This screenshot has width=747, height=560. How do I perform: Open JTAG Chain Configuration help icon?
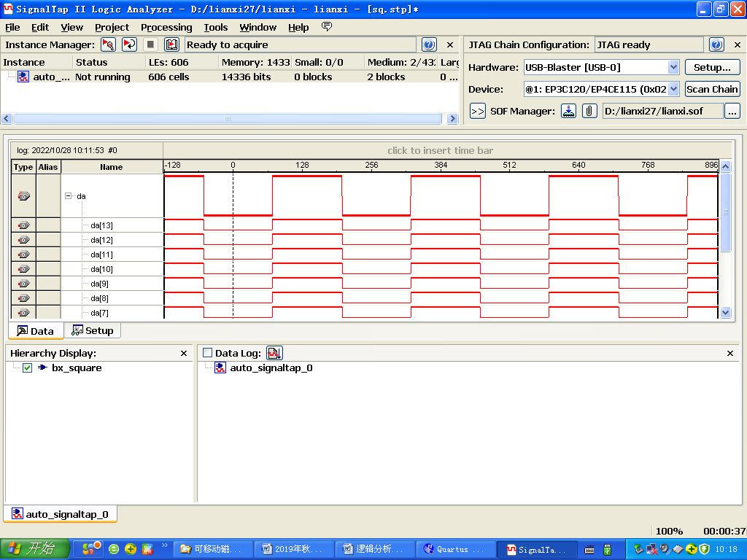coord(716,44)
